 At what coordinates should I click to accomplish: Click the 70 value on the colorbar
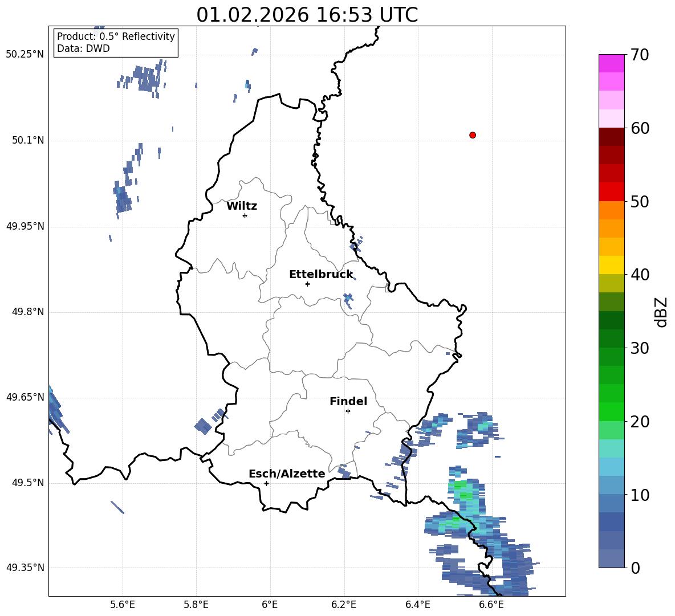point(639,55)
